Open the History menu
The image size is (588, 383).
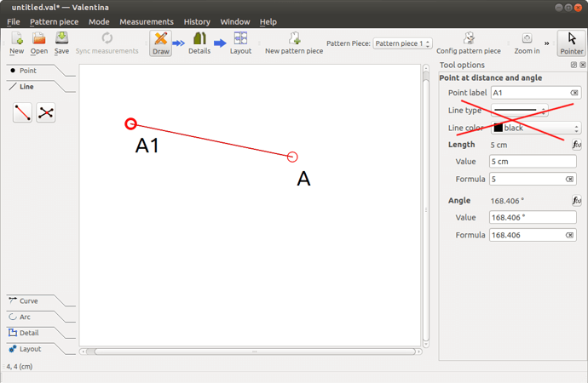197,22
